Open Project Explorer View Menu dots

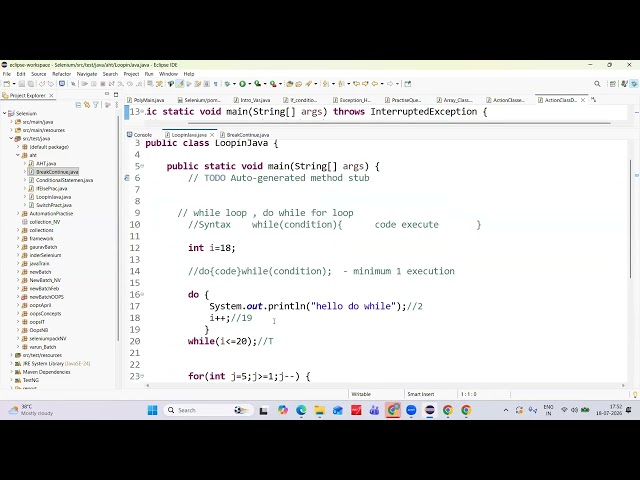pos(117,105)
